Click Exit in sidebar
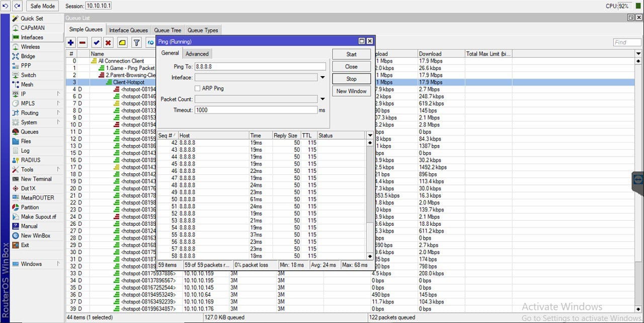The height and width of the screenshot is (323, 644). click(25, 245)
